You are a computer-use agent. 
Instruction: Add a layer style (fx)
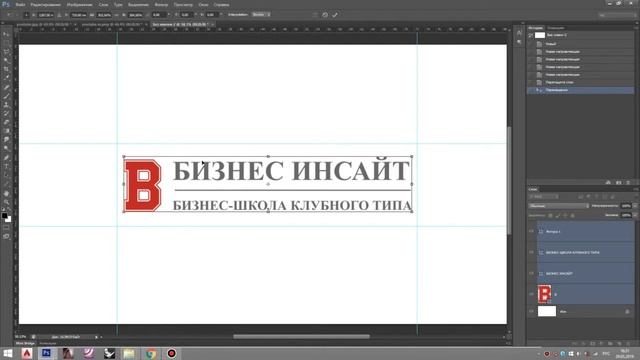[584, 344]
